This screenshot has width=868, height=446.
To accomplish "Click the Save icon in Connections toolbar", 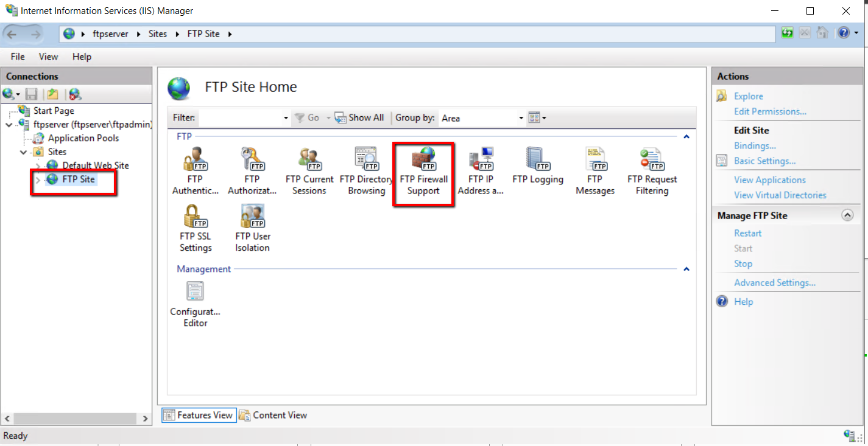I will tap(32, 94).
